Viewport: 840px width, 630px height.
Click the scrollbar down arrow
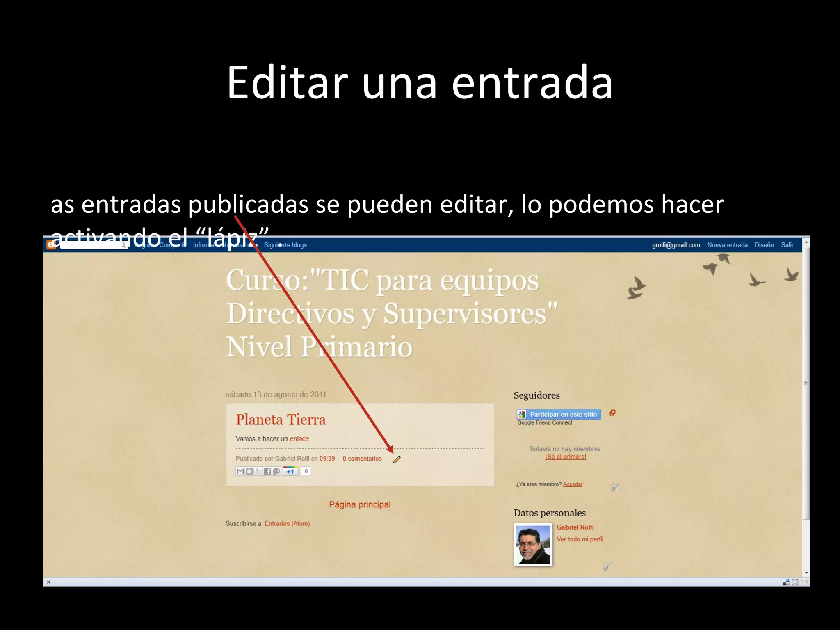coord(806,573)
